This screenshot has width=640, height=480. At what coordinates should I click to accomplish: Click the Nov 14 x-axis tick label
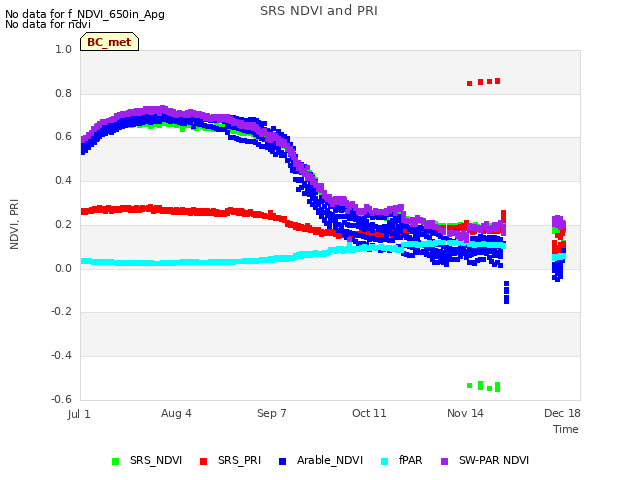pyautogui.click(x=465, y=413)
